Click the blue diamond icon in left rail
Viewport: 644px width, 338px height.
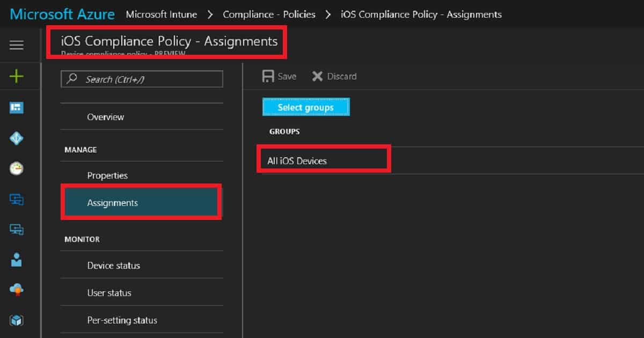17,138
